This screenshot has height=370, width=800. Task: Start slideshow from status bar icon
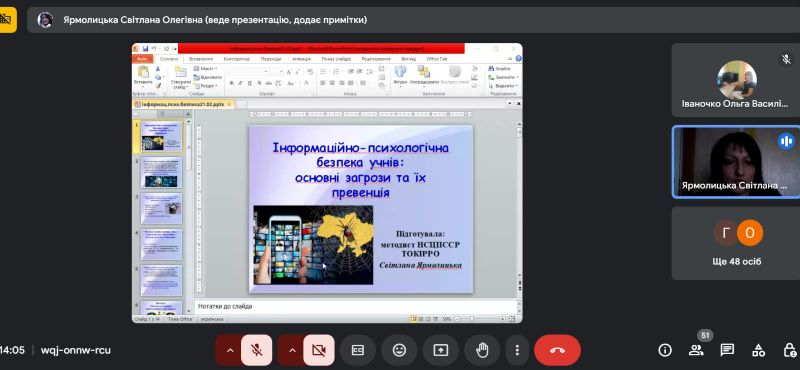tap(436, 319)
